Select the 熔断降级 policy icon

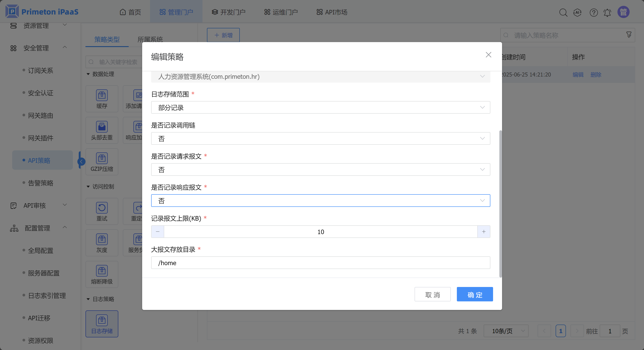pyautogui.click(x=102, y=274)
